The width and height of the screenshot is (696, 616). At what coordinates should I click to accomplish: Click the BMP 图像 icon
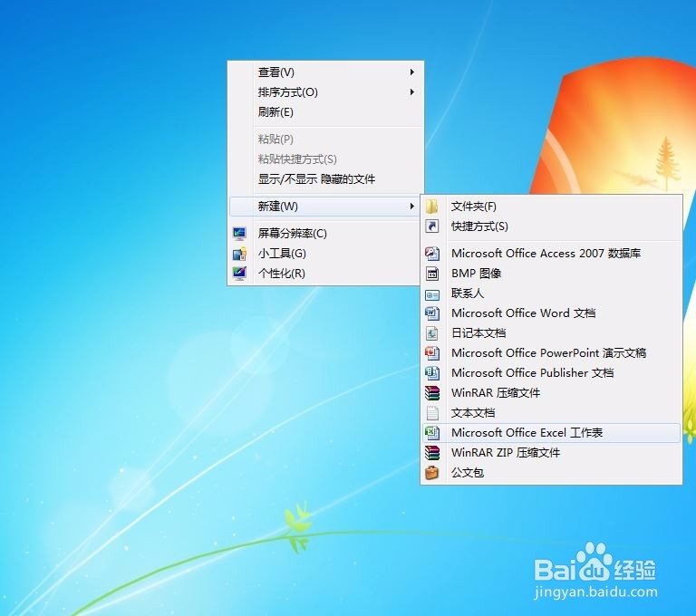(x=432, y=274)
